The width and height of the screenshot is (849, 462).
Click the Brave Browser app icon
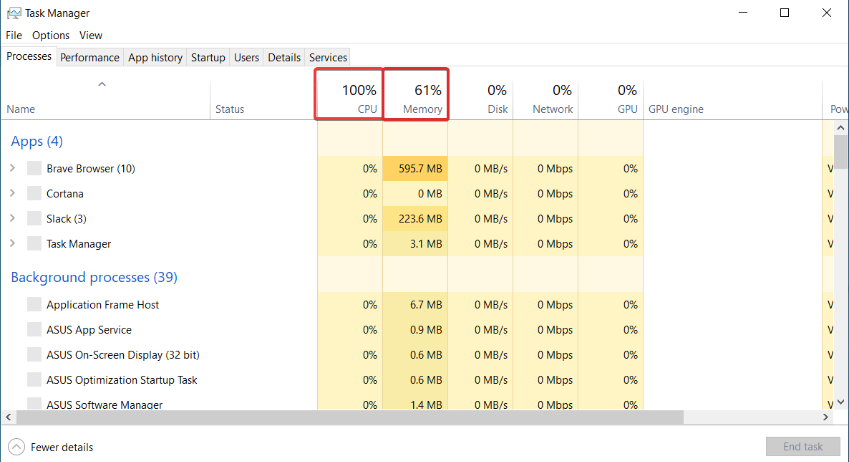[35, 169]
